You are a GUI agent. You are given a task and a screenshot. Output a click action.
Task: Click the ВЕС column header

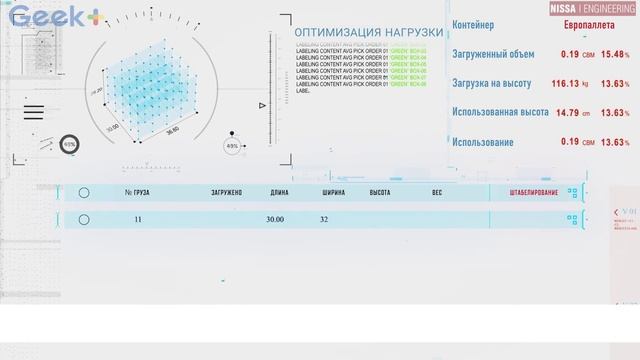tap(437, 193)
